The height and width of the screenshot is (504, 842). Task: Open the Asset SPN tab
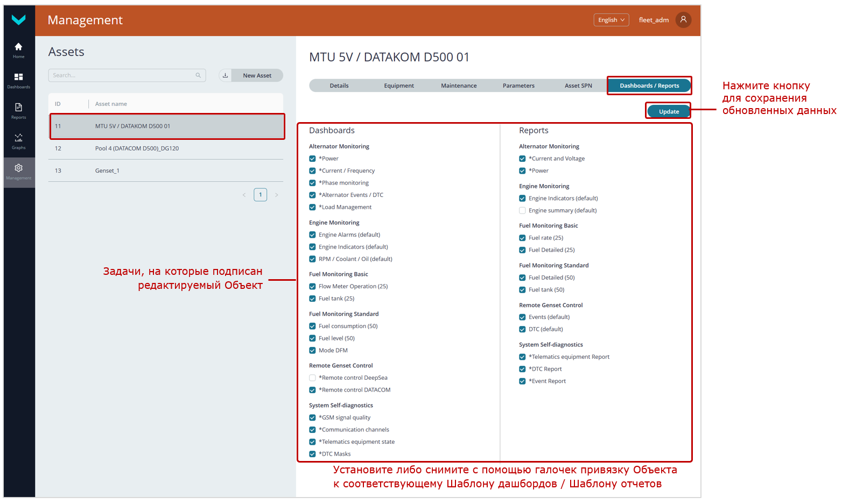click(578, 86)
